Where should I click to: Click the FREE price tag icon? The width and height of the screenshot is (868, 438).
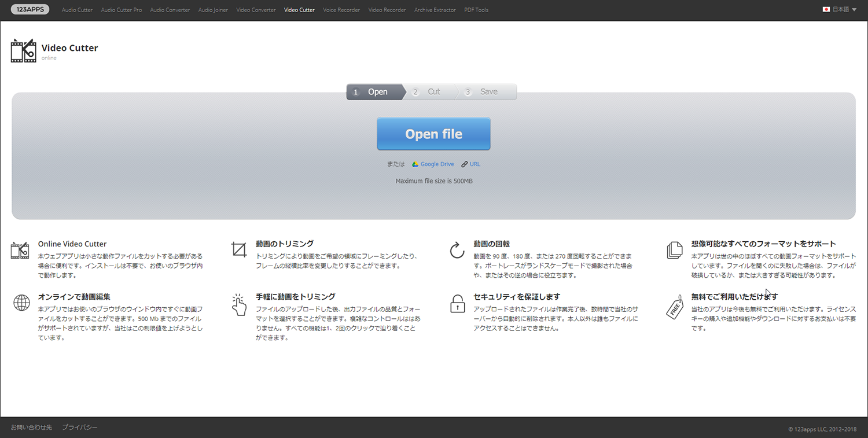pyautogui.click(x=675, y=307)
